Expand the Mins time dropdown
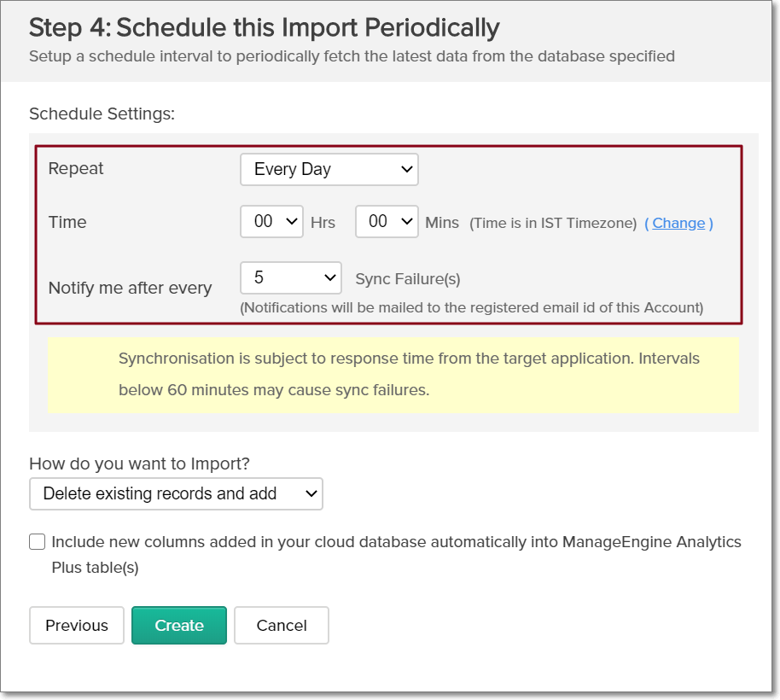 click(x=386, y=222)
